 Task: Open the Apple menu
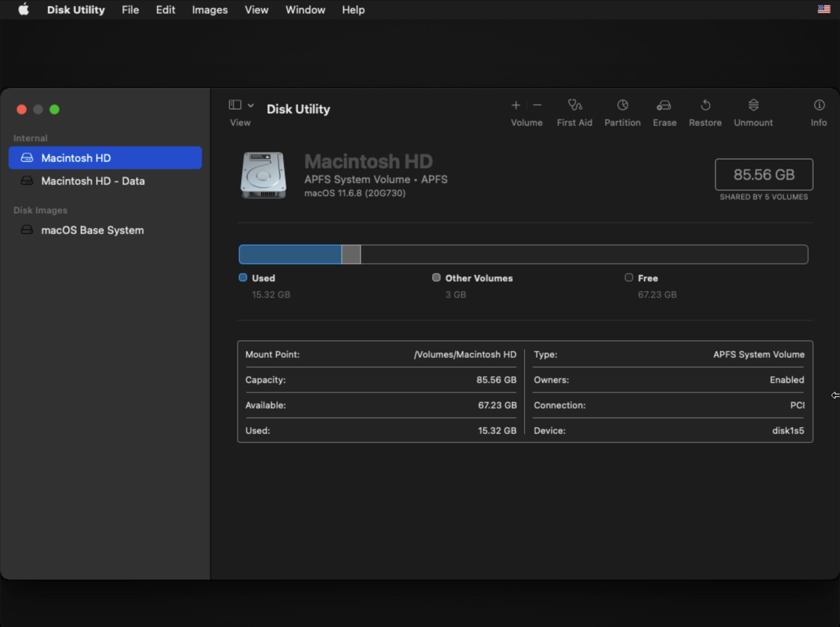pos(24,9)
